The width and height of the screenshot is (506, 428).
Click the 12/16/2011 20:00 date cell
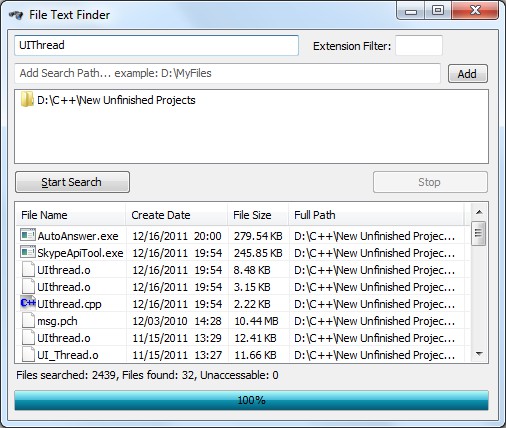[177, 236]
